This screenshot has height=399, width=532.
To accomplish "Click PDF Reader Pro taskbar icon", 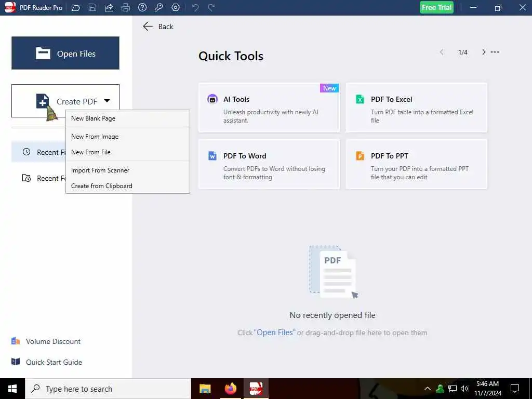I will coord(256,389).
